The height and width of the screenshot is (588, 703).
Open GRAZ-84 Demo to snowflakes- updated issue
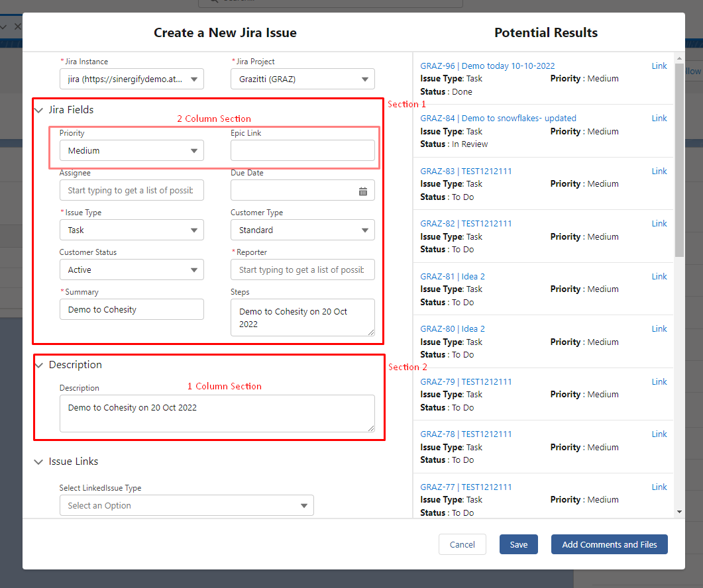tap(498, 119)
